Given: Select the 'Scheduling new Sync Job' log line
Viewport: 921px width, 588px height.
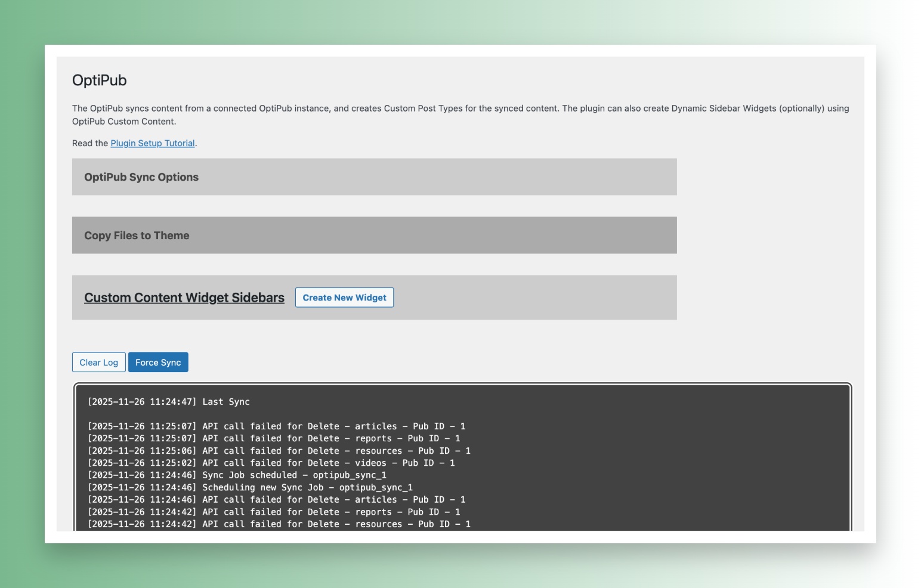Looking at the screenshot, I should tap(250, 487).
